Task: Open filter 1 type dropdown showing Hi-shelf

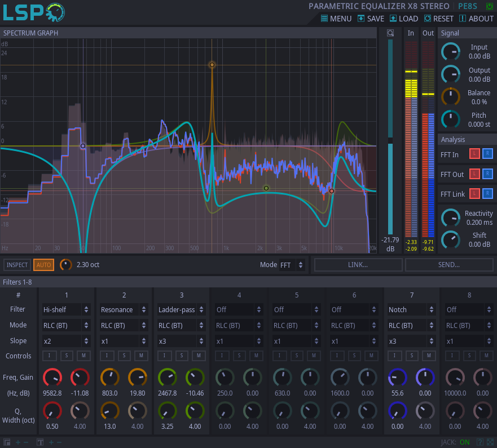Action: (x=66, y=309)
